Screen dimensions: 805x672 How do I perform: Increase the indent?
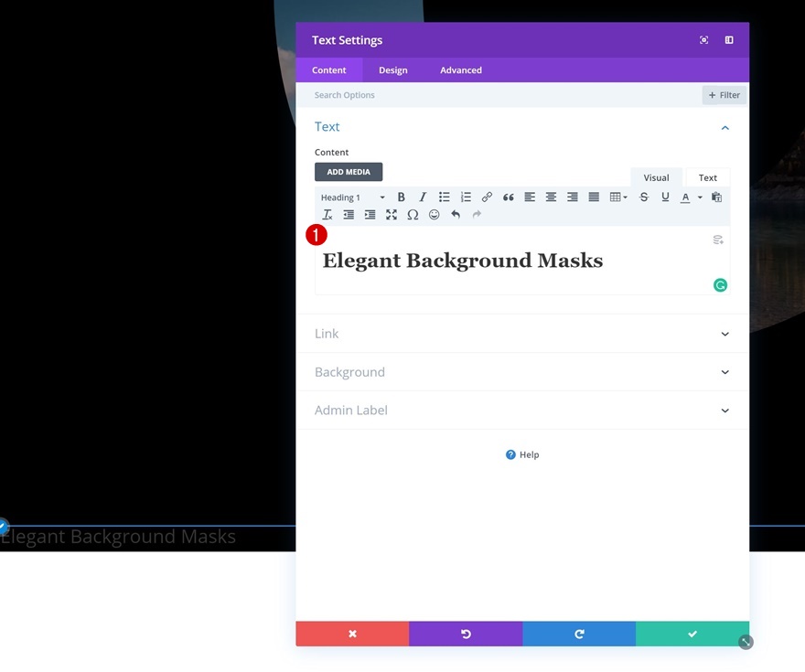(x=370, y=215)
